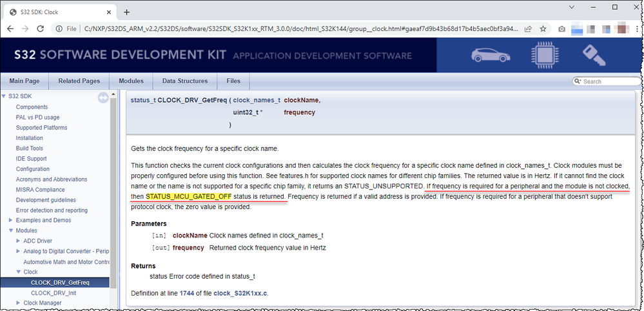Collapse the Modules tree node

(x=11, y=230)
